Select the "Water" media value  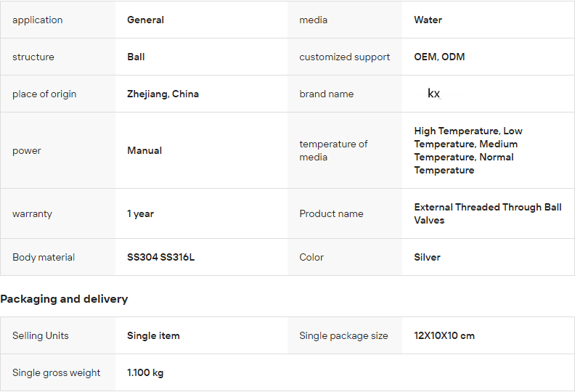pyautogui.click(x=428, y=20)
